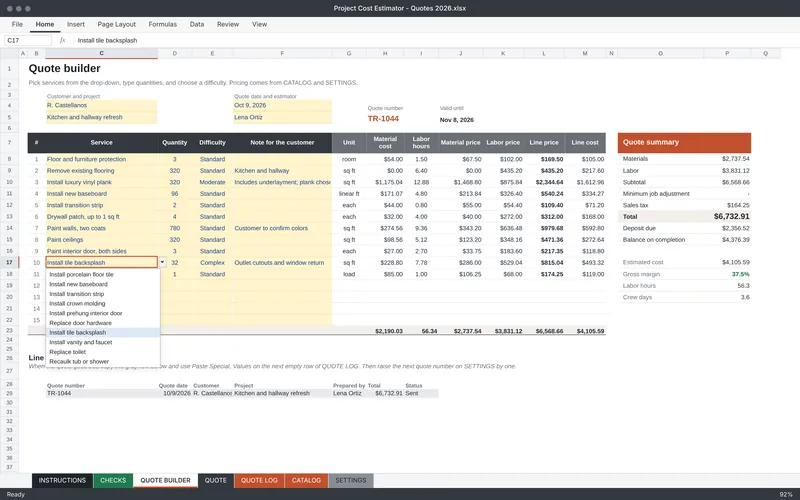Image resolution: width=800 pixels, height=500 pixels.
Task: Choose Install transition strip in dropdown list
Action: click(x=103, y=294)
